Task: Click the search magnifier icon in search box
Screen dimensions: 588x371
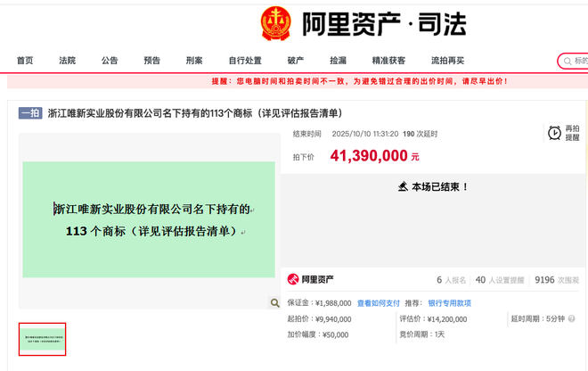Action: tap(568, 62)
